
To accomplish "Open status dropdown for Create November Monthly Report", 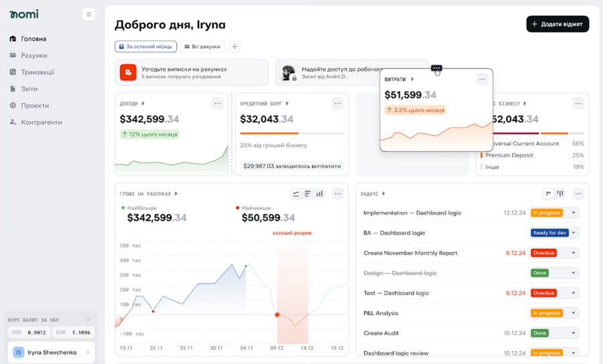I will (574, 253).
